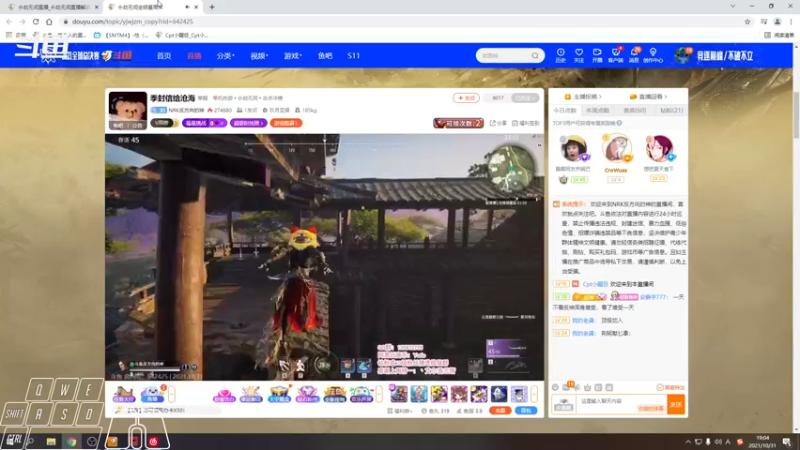Open the notification center icon in taskbar
Image resolution: width=800 pixels, height=450 pixels.
pyautogui.click(x=787, y=442)
